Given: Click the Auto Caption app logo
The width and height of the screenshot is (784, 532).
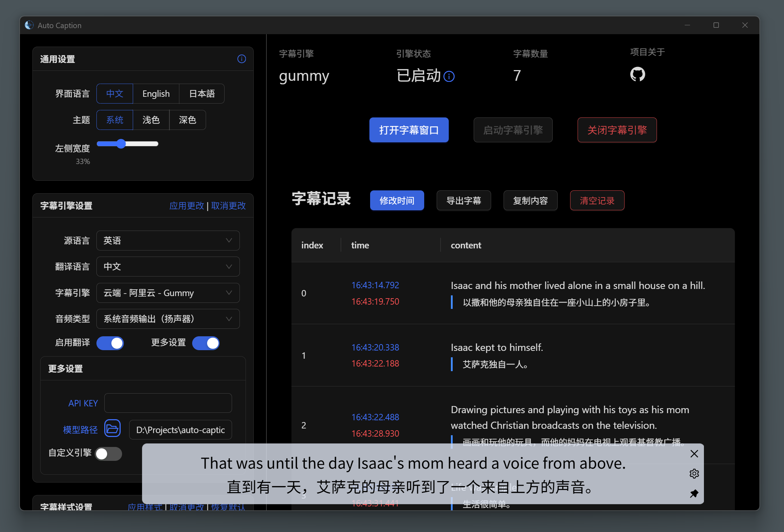Looking at the screenshot, I should [29, 25].
